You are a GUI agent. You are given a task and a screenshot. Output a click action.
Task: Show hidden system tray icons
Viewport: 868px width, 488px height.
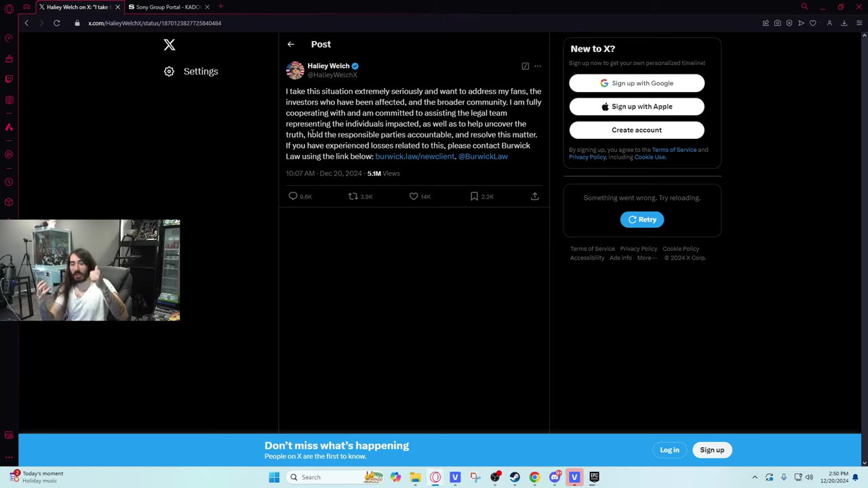tap(755, 477)
